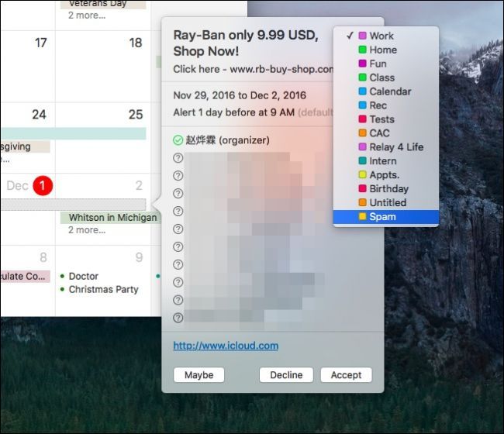Show 2 more events under Whitson in Michigan

87,230
